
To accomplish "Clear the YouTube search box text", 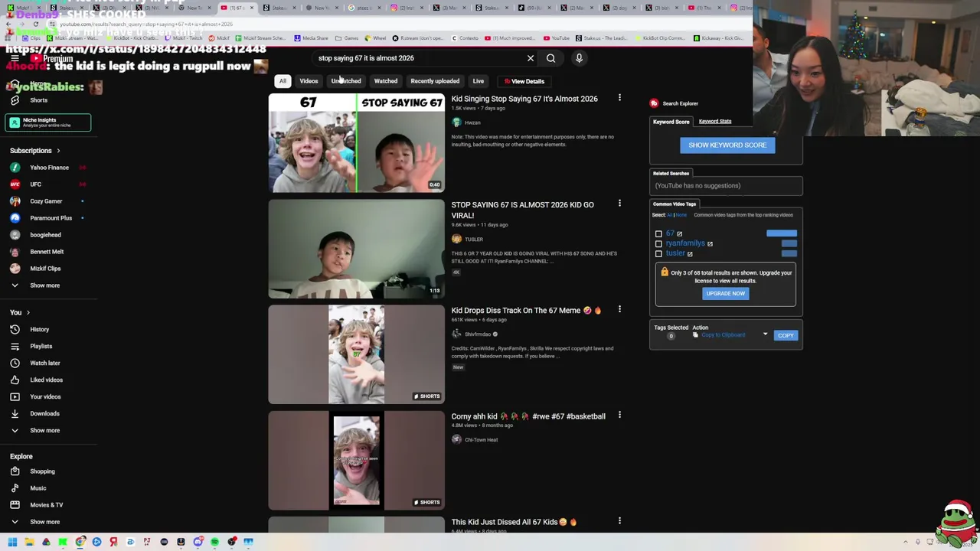I will tap(531, 58).
